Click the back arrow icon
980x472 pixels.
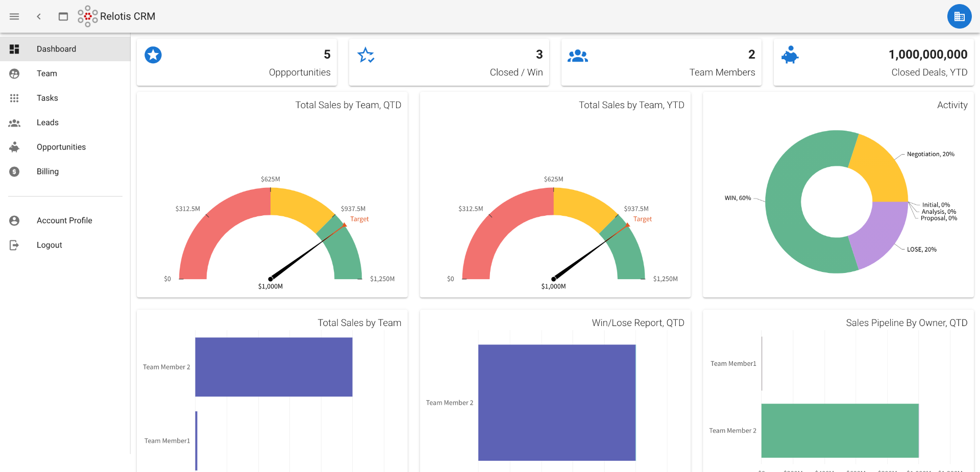point(39,16)
